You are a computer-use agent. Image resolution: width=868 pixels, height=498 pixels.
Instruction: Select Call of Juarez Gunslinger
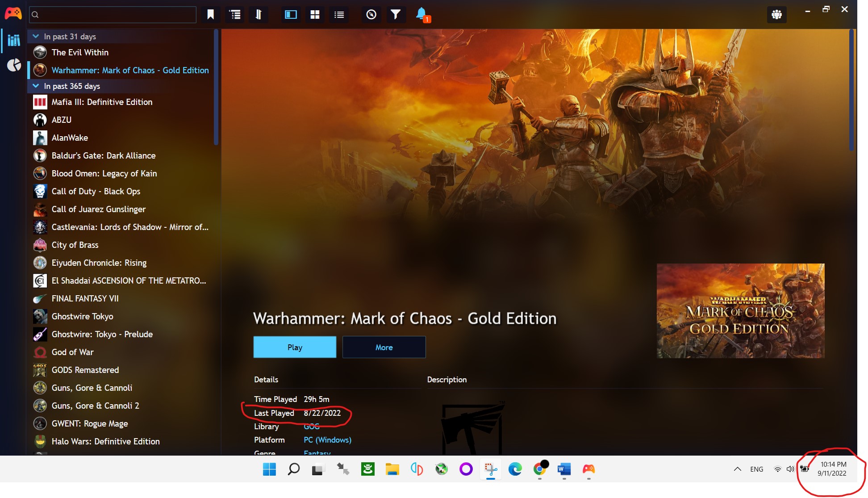click(121, 209)
